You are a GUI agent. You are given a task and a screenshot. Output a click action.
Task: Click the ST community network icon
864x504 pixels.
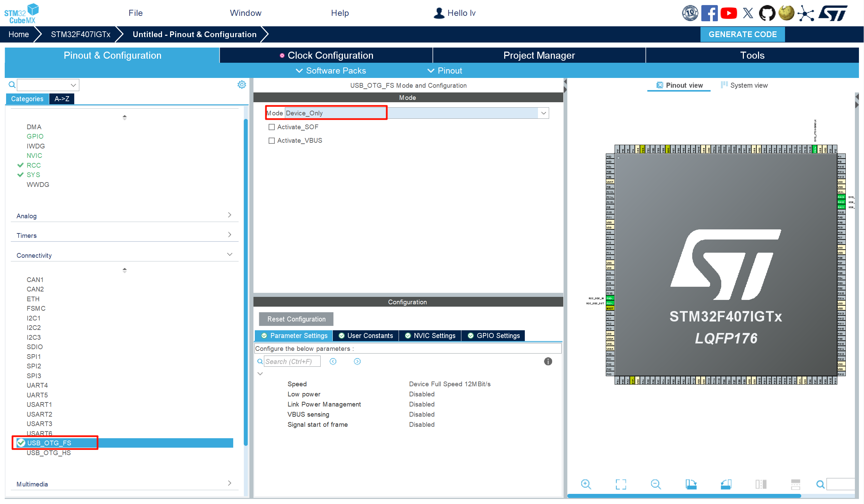(x=806, y=13)
